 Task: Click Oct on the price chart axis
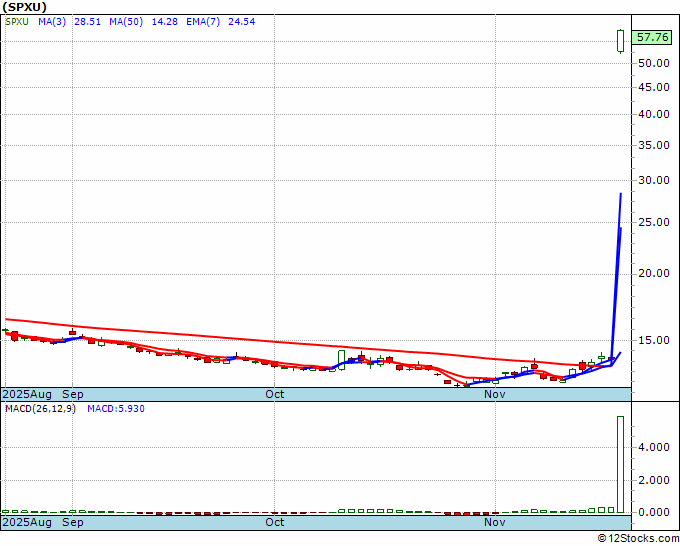(275, 394)
